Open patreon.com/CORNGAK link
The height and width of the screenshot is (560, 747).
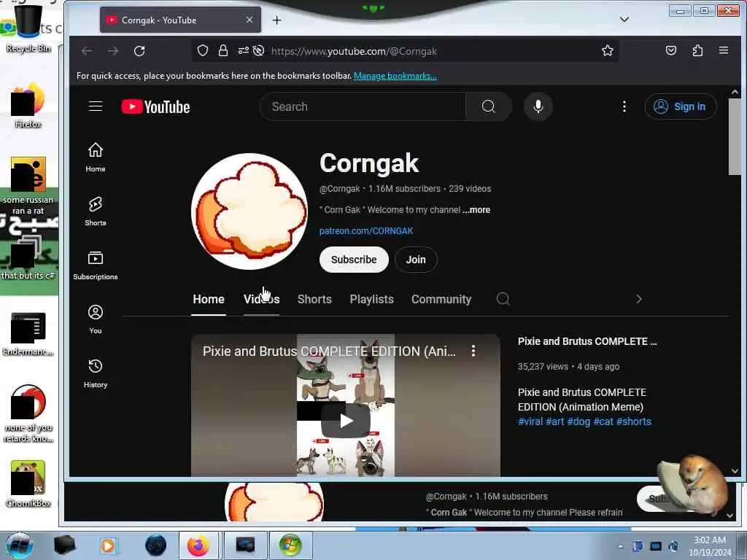[366, 231]
